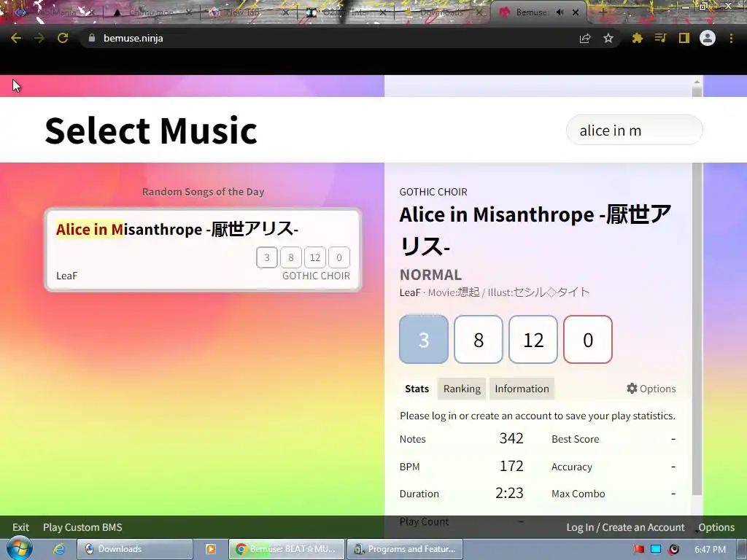Open a new browser tab

(x=602, y=12)
